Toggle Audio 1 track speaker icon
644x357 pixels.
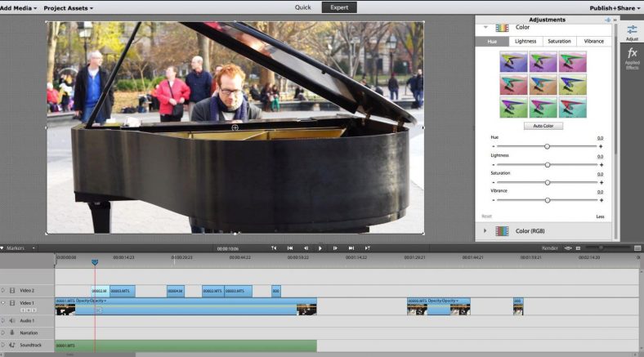(x=12, y=320)
